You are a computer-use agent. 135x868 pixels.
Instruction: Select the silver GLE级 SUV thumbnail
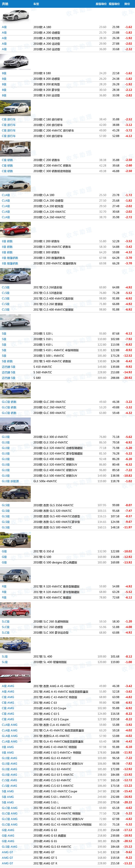(15, 426)
